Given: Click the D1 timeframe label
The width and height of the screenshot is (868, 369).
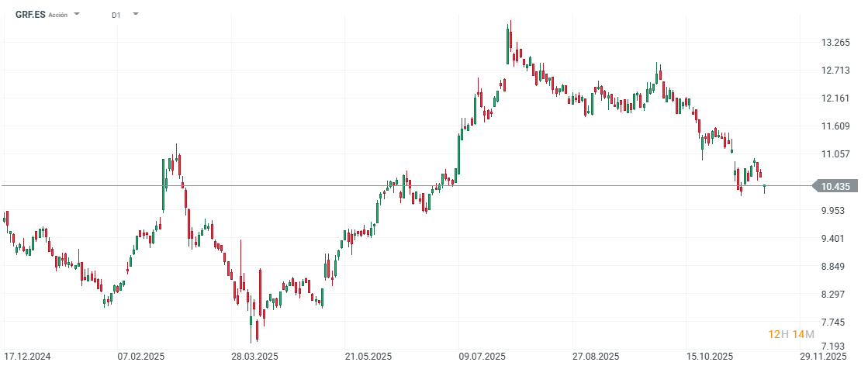Looking at the screenshot, I should 116,15.
